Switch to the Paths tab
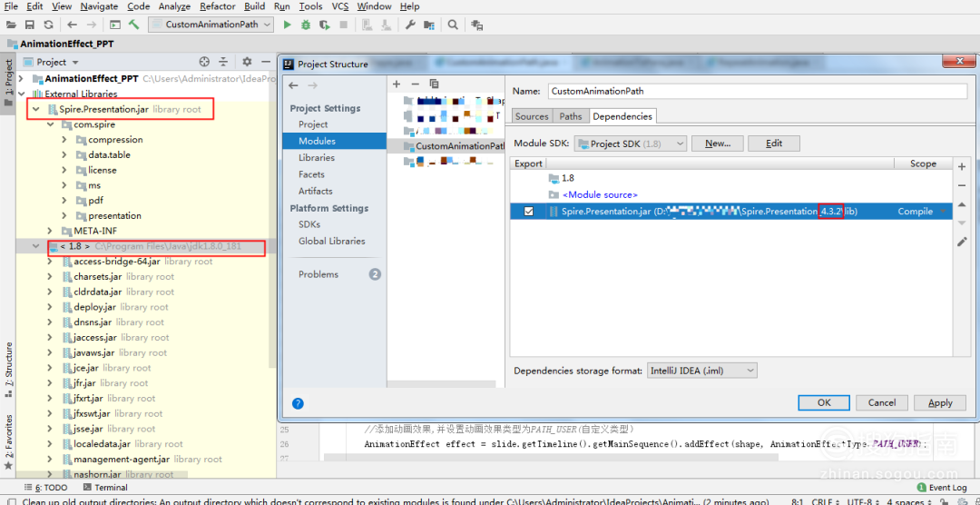This screenshot has height=505, width=980. tap(571, 116)
